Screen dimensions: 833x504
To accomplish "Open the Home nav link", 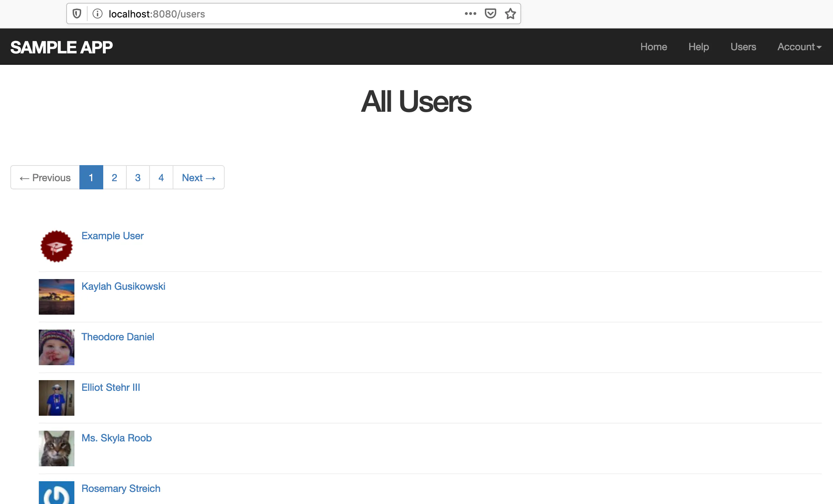I will [654, 47].
